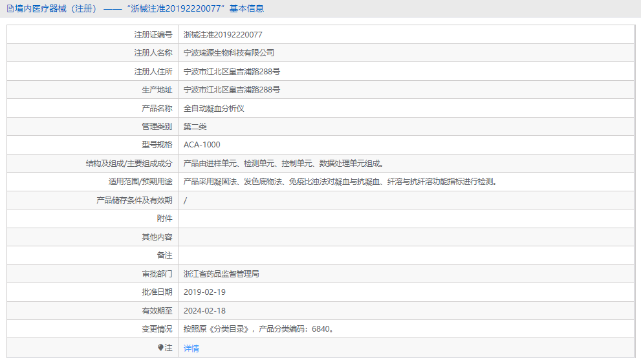The width and height of the screenshot is (641, 364).
Task: Click approval date 2019-02-19
Action: (x=204, y=292)
